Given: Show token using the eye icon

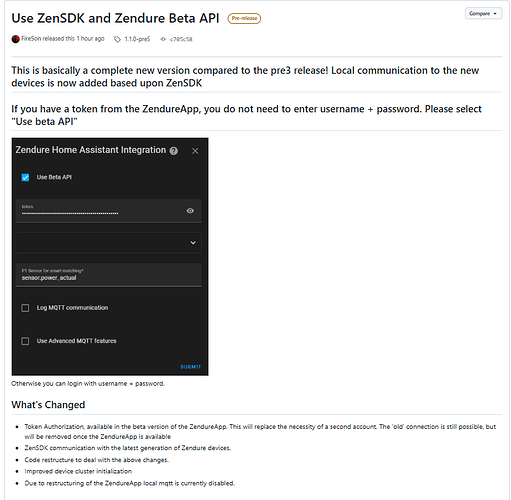Looking at the screenshot, I should point(190,211).
